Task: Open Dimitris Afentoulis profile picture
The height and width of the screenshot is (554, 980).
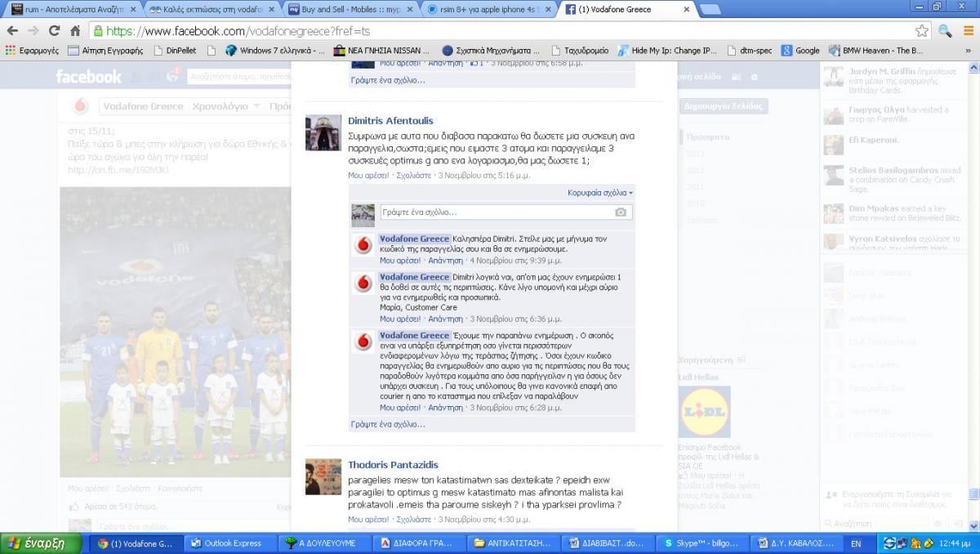Action: pyautogui.click(x=323, y=132)
